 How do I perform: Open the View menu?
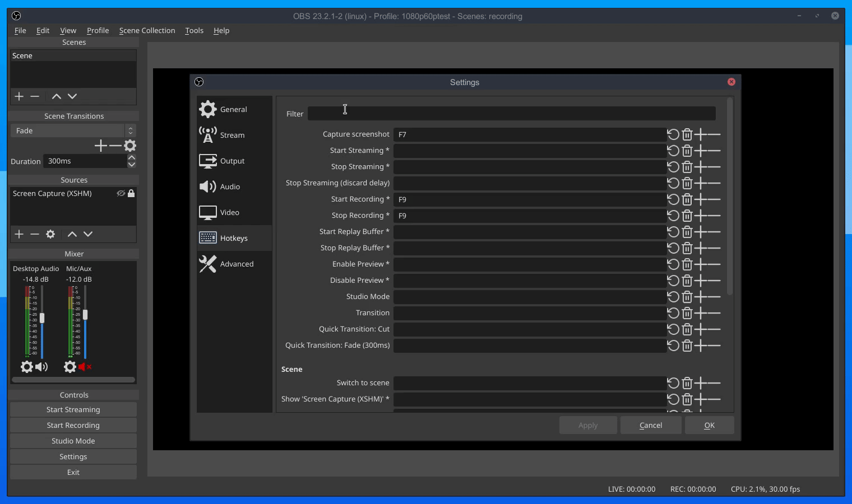68,30
